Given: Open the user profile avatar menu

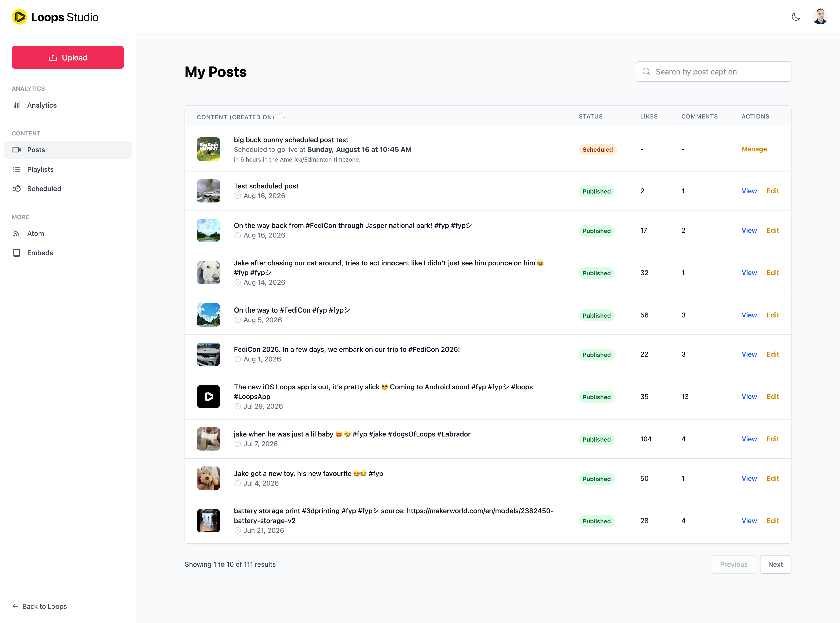Looking at the screenshot, I should [x=820, y=17].
